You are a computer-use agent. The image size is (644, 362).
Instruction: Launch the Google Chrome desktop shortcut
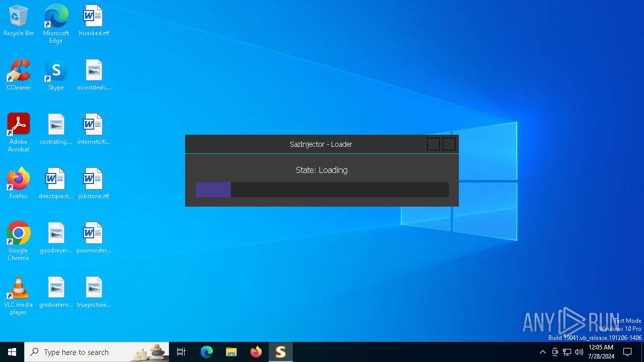(x=19, y=241)
